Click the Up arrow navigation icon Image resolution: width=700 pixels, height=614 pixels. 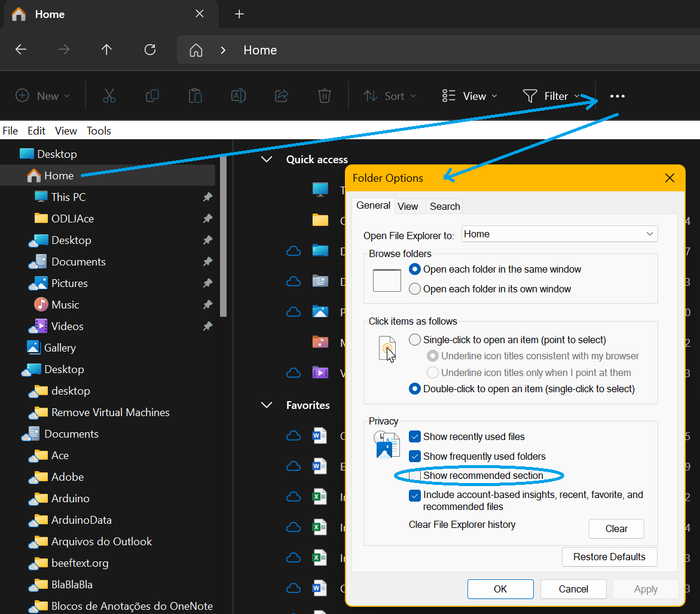point(106,50)
